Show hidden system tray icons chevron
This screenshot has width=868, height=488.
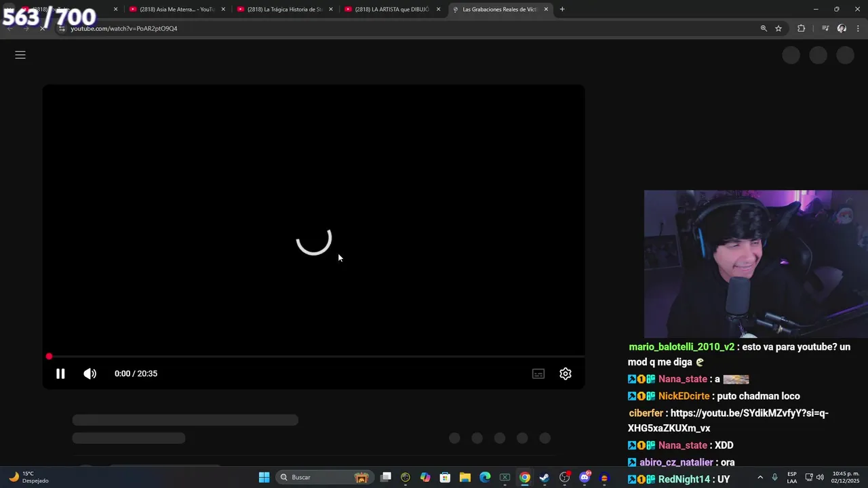760,477
